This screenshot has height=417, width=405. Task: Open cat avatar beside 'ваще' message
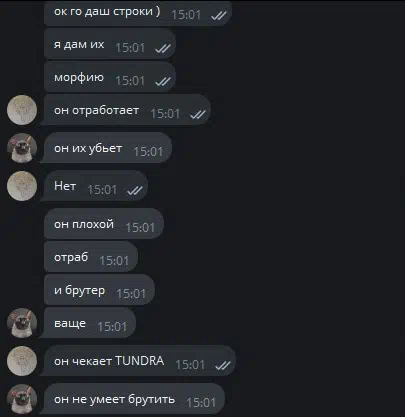(x=22, y=323)
